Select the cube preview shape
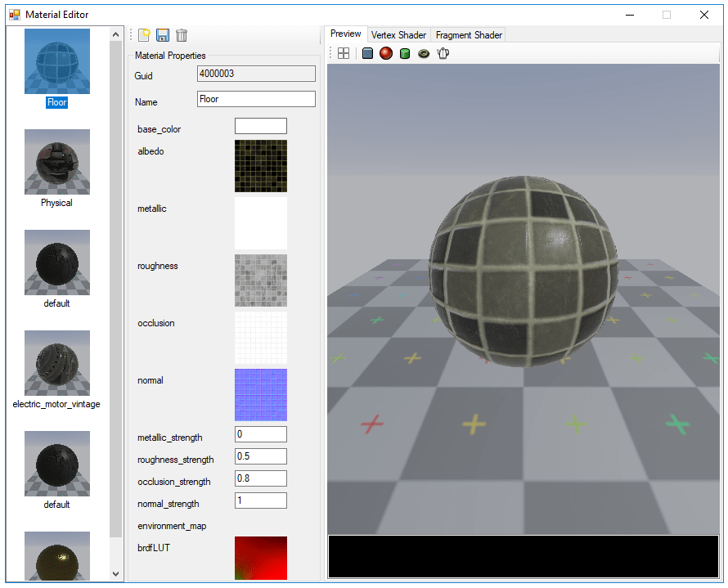The image size is (728, 588). 366,53
